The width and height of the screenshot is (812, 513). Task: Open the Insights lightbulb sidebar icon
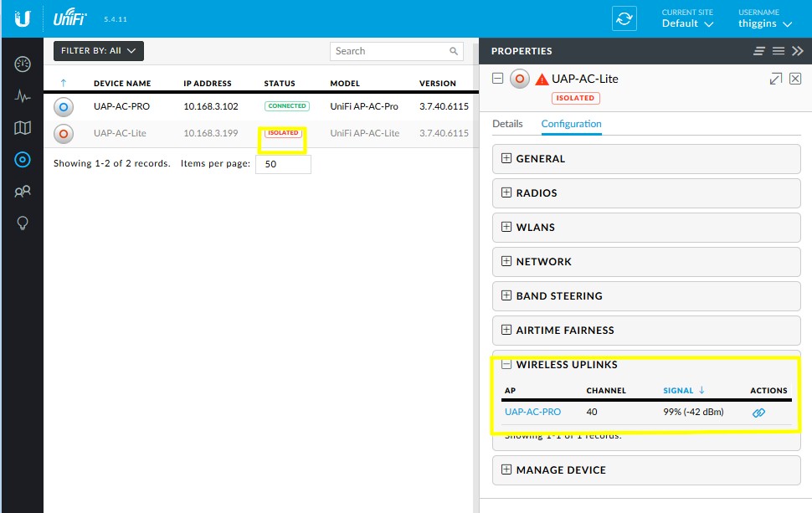point(23,223)
